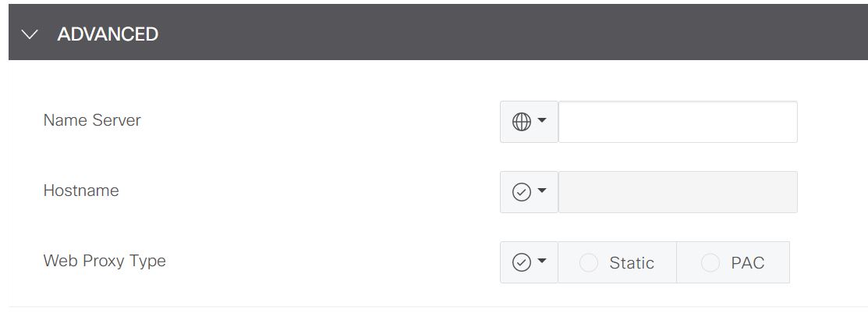Click the Hostname field label

pos(81,190)
